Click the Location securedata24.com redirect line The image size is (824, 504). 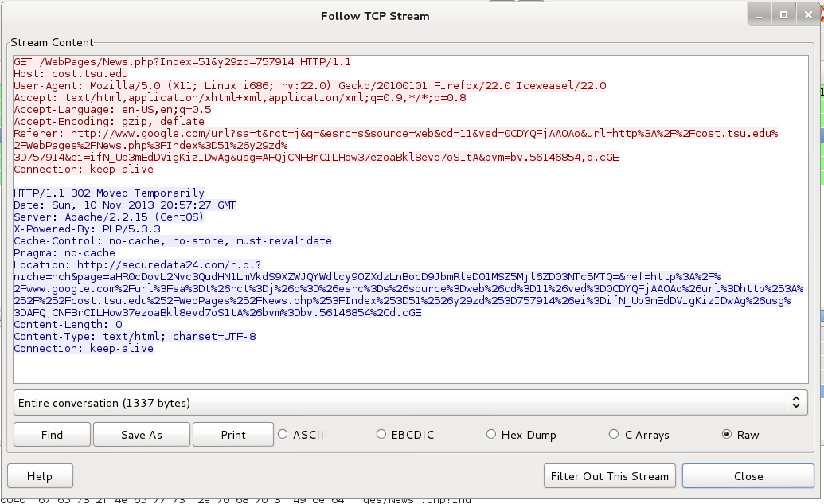pyautogui.click(x=137, y=265)
